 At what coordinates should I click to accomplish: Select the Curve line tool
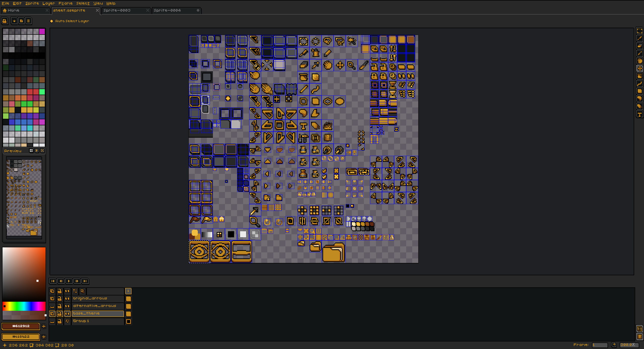pyautogui.click(x=639, y=84)
